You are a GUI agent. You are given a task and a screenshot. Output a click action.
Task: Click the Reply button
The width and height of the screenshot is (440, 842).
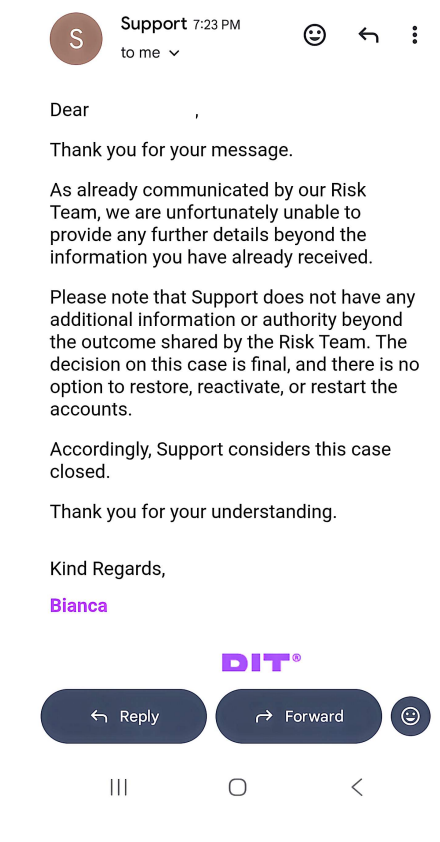[124, 716]
